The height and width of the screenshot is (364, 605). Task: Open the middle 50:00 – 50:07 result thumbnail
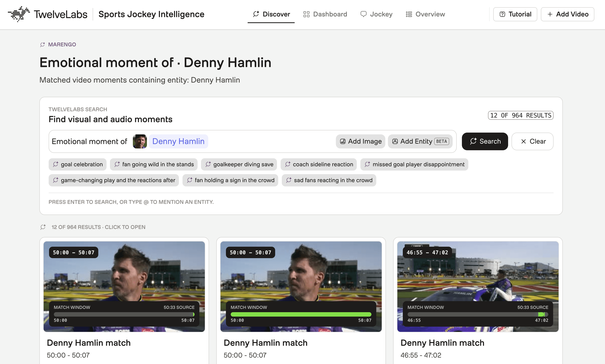301,286
